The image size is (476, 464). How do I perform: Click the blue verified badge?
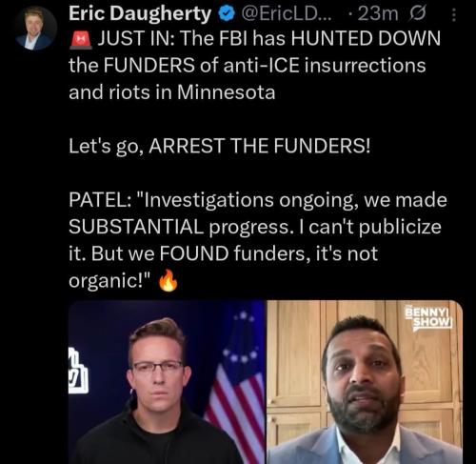tap(226, 14)
